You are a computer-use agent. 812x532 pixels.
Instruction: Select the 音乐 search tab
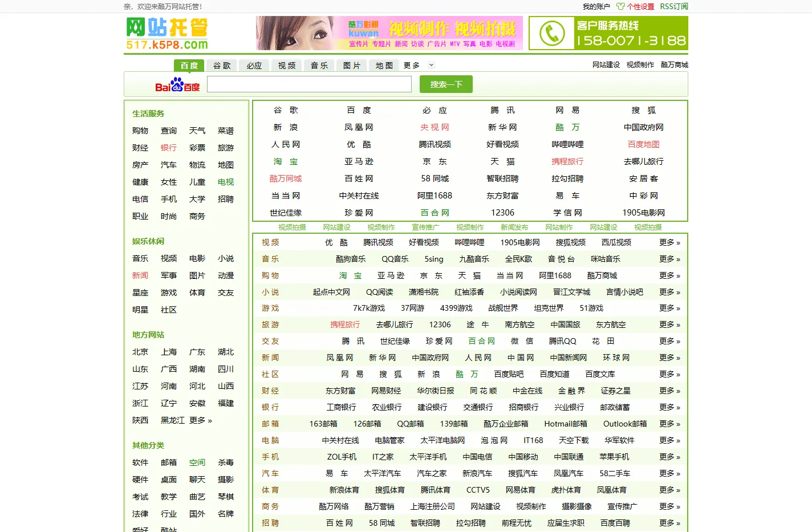coord(319,66)
